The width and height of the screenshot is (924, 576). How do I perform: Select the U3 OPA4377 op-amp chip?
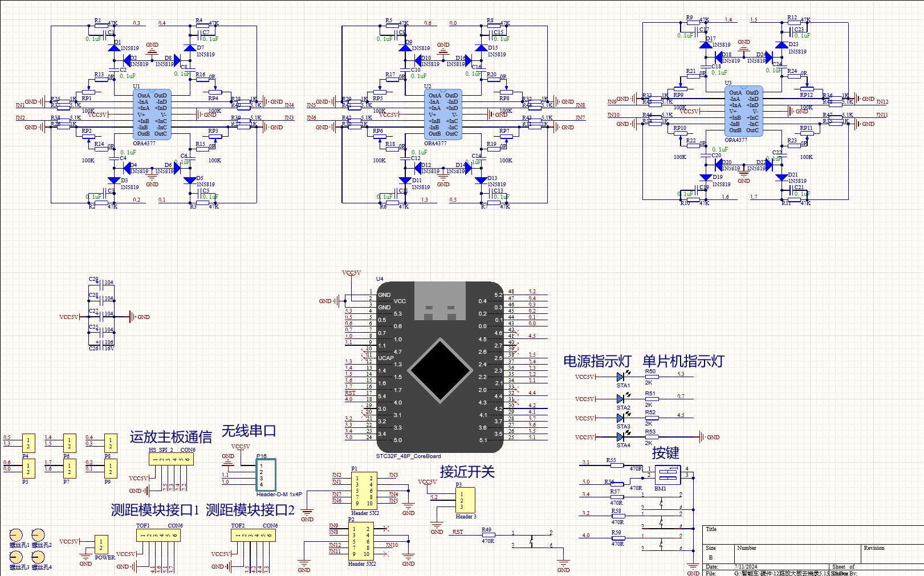743,111
